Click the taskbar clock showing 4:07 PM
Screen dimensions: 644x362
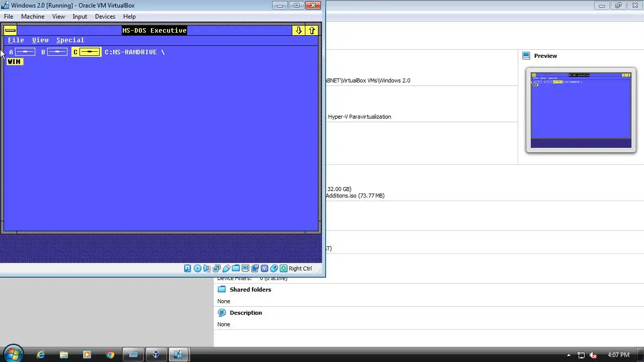618,355
